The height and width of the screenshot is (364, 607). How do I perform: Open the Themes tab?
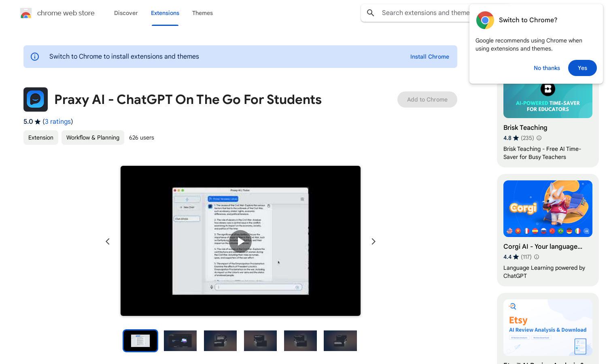pyautogui.click(x=202, y=13)
